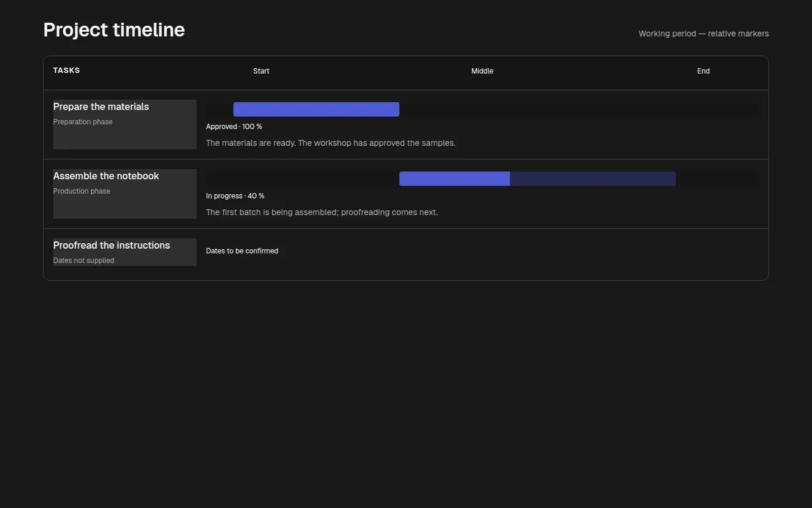Click the Dates to be confirmed label
Screen dimensions: 812x508
tap(242, 251)
